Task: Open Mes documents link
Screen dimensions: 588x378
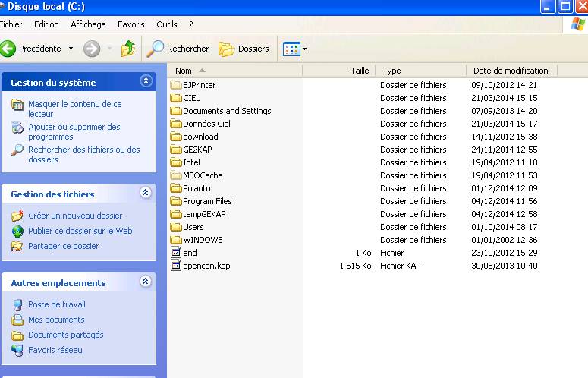Action: coord(56,320)
